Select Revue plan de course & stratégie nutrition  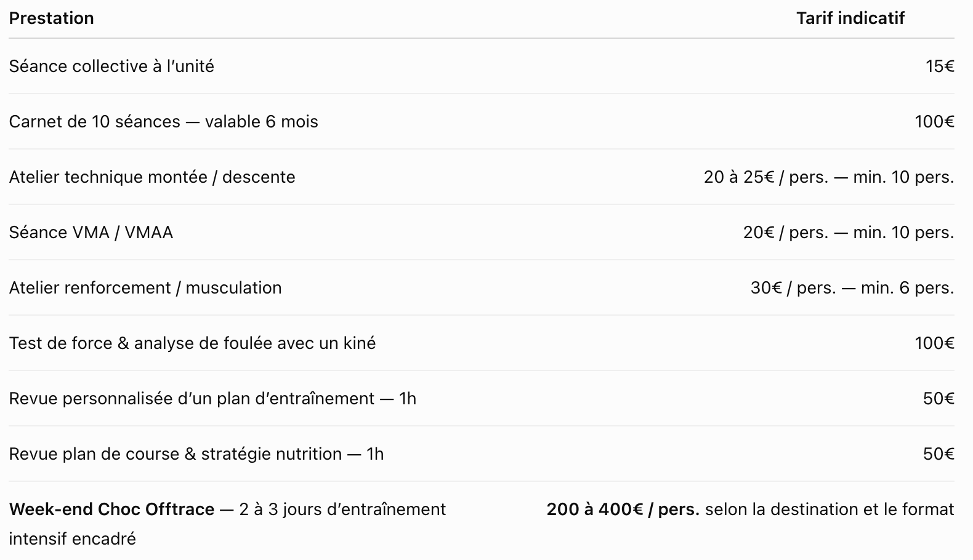pyautogui.click(x=176, y=454)
